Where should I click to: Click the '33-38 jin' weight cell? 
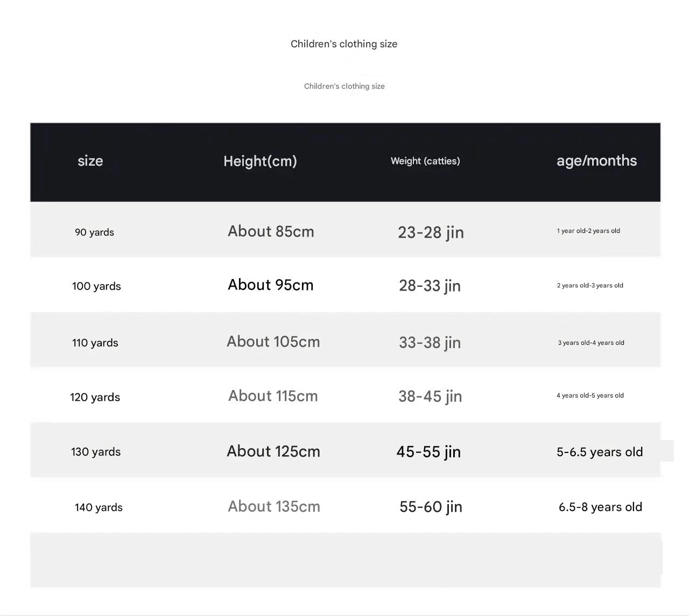tap(430, 343)
